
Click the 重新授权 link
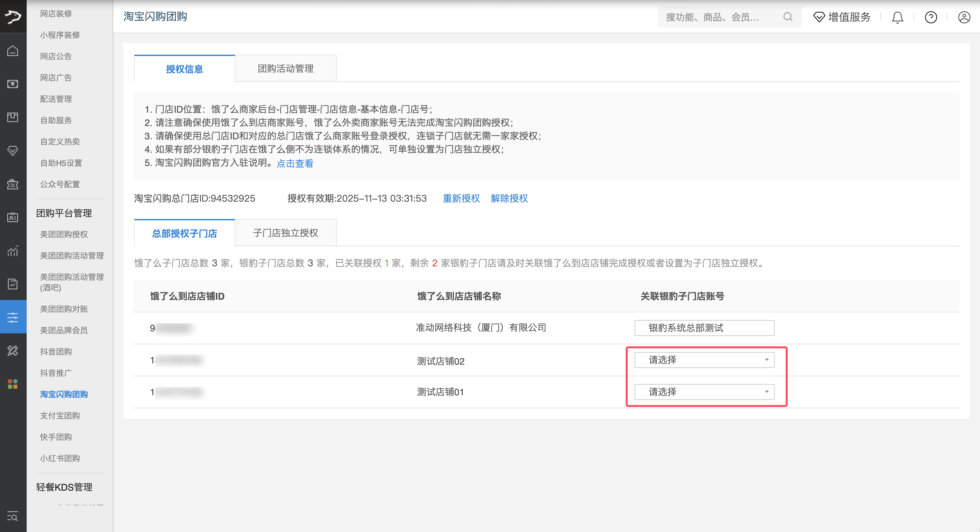tap(461, 198)
